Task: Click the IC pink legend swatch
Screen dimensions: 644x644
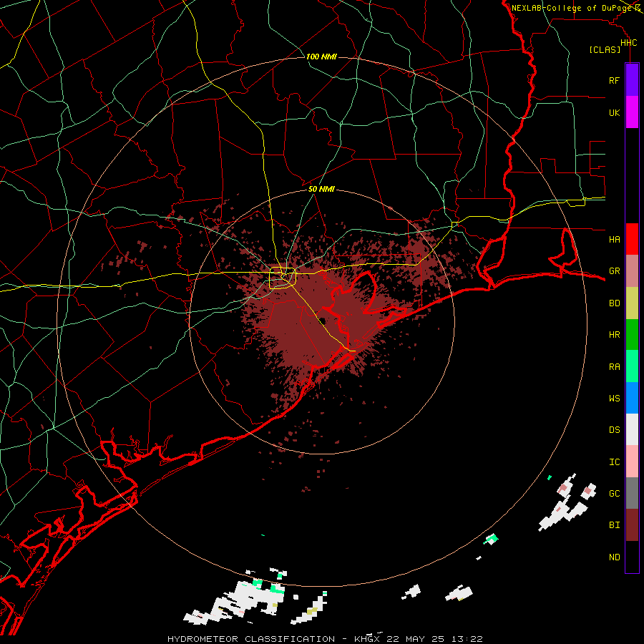Action: [x=632, y=462]
